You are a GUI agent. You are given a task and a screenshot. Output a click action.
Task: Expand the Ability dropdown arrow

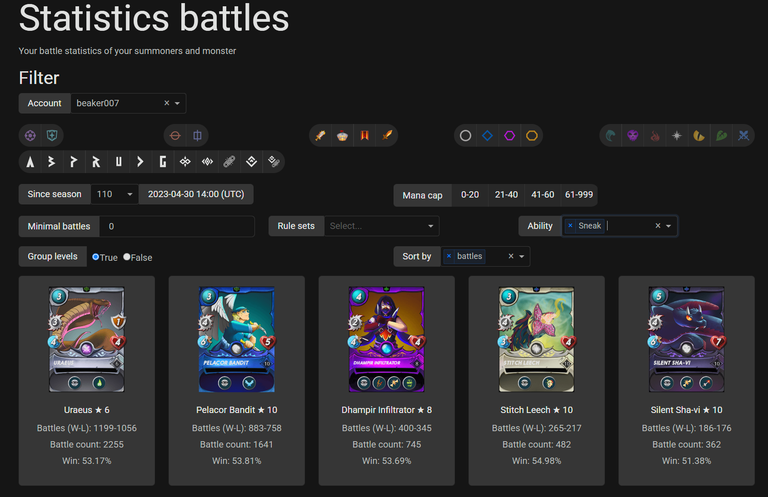tap(669, 226)
